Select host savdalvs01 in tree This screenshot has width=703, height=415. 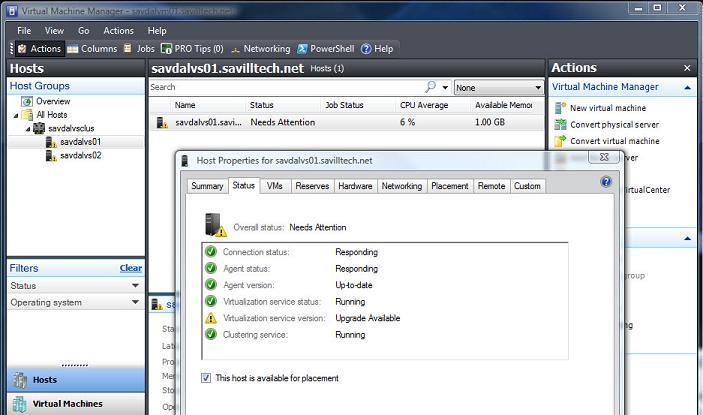(x=80, y=142)
